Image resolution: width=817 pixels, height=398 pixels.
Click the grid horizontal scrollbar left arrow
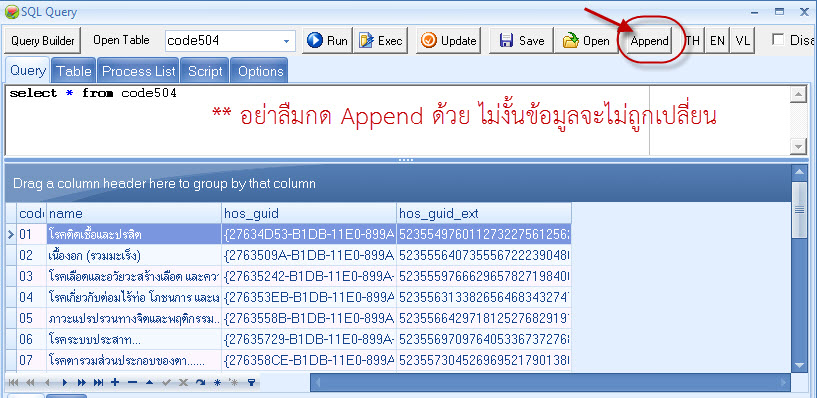click(x=317, y=383)
